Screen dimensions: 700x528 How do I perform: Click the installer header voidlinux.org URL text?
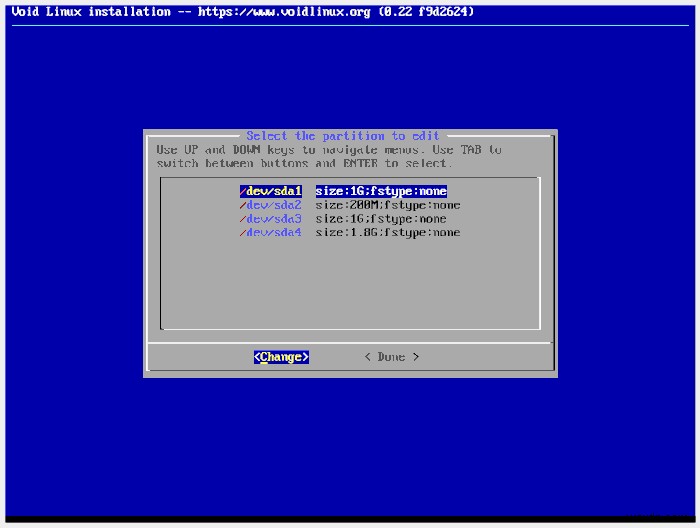(284, 12)
